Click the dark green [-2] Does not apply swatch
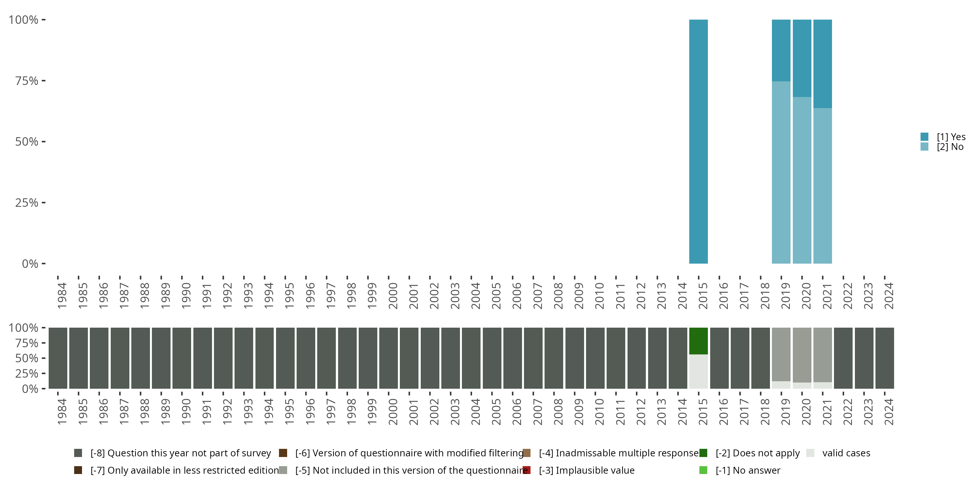 [x=703, y=453]
